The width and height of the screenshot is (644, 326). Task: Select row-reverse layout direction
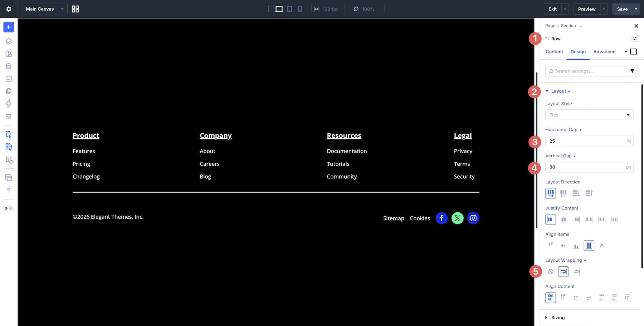[x=563, y=193]
